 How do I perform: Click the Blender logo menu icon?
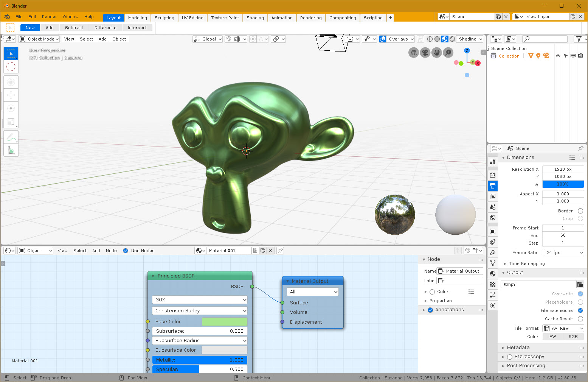point(7,17)
